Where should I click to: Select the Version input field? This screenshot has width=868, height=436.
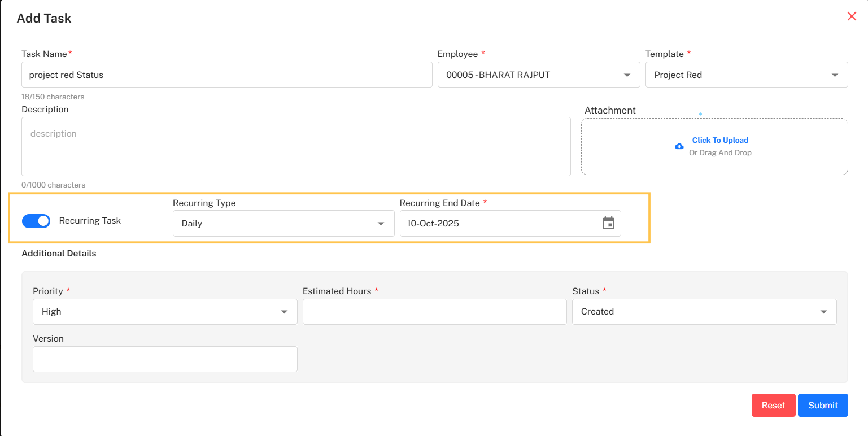coord(165,359)
